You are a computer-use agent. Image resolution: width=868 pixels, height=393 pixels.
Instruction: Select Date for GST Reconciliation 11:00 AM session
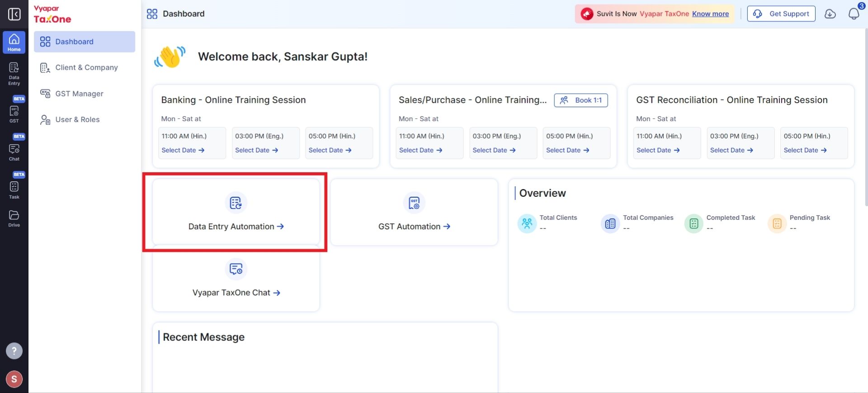pyautogui.click(x=658, y=150)
